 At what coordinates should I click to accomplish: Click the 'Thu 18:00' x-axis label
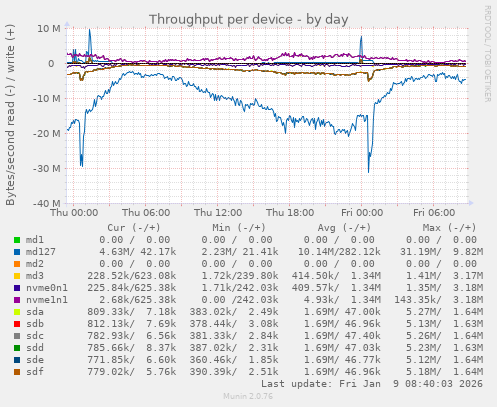290,213
